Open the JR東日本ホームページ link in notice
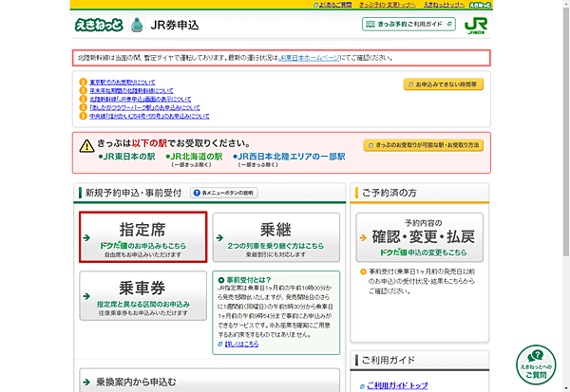The width and height of the screenshot is (570, 392). pos(309,58)
